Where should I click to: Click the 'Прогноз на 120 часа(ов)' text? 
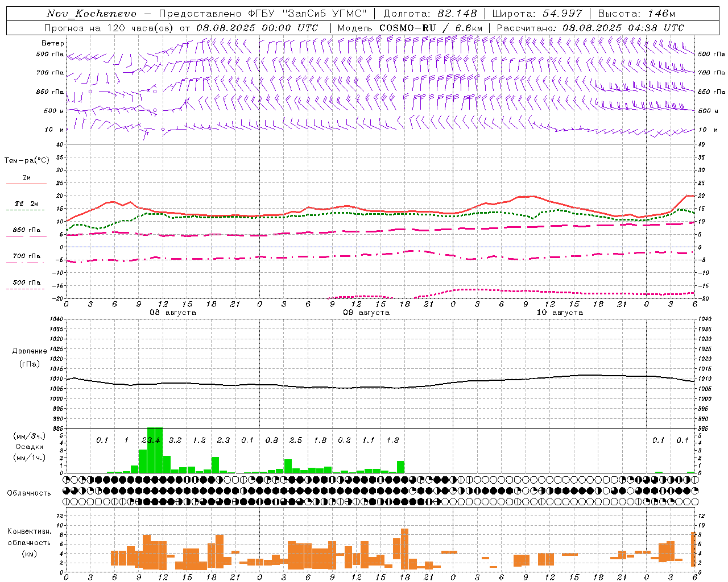click(109, 28)
